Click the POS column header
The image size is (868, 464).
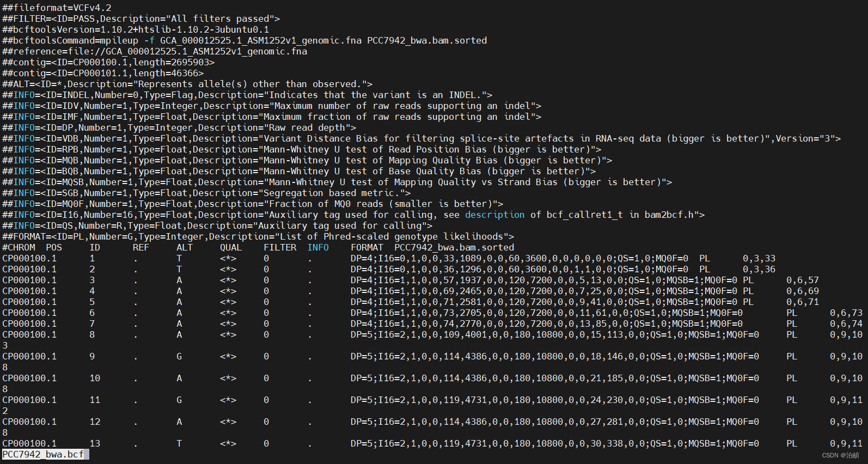(x=54, y=247)
